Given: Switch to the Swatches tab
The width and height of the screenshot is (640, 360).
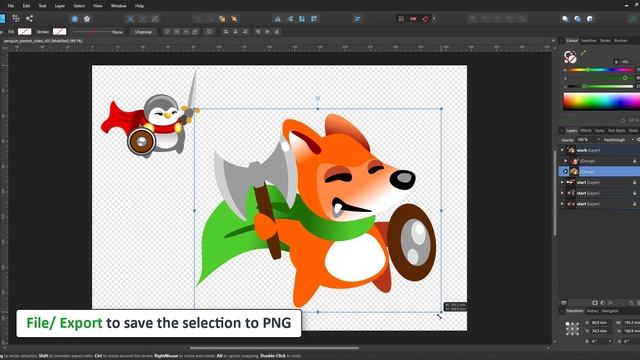Looking at the screenshot, I should coord(589,40).
